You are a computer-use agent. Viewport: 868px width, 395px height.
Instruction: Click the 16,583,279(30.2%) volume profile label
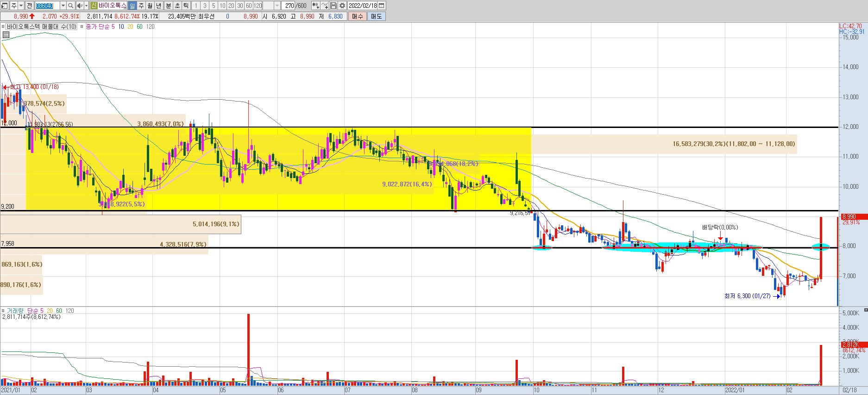click(x=734, y=144)
